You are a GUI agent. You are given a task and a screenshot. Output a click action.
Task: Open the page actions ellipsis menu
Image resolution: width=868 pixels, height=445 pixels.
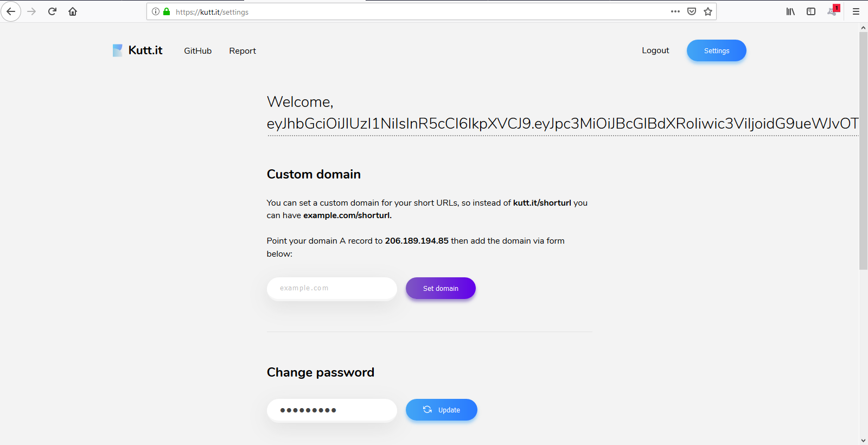[x=675, y=11]
